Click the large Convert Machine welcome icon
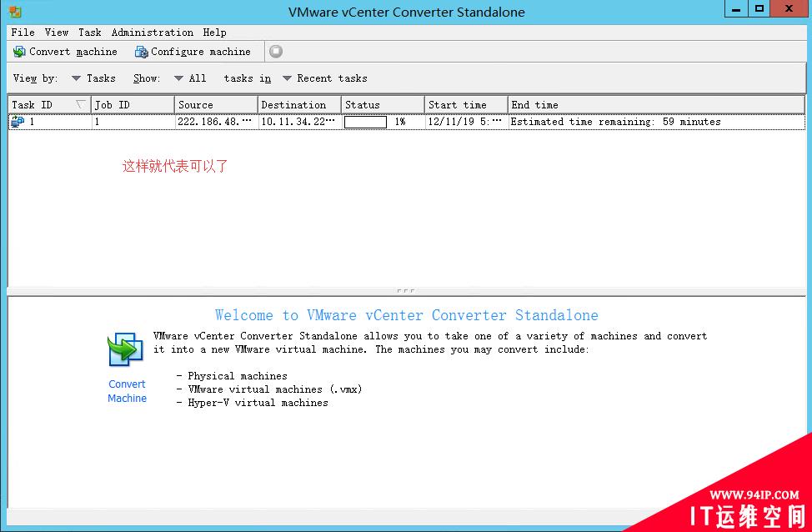The height and width of the screenshot is (532, 812). coord(125,350)
